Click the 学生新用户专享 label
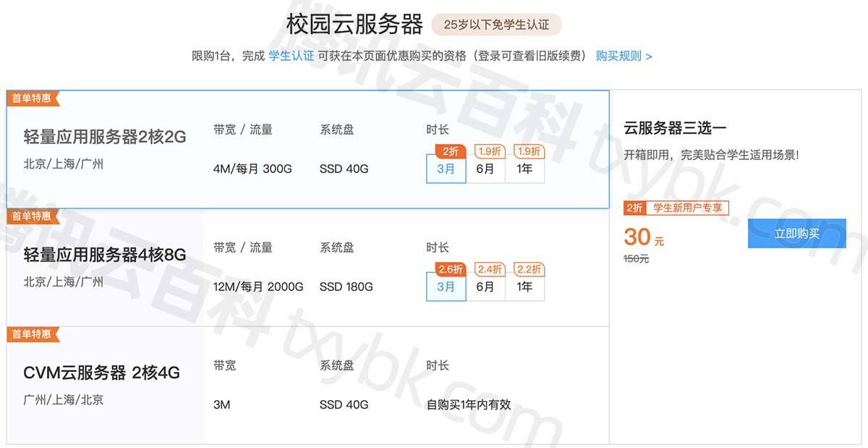The height and width of the screenshot is (448, 868). pyautogui.click(x=687, y=208)
